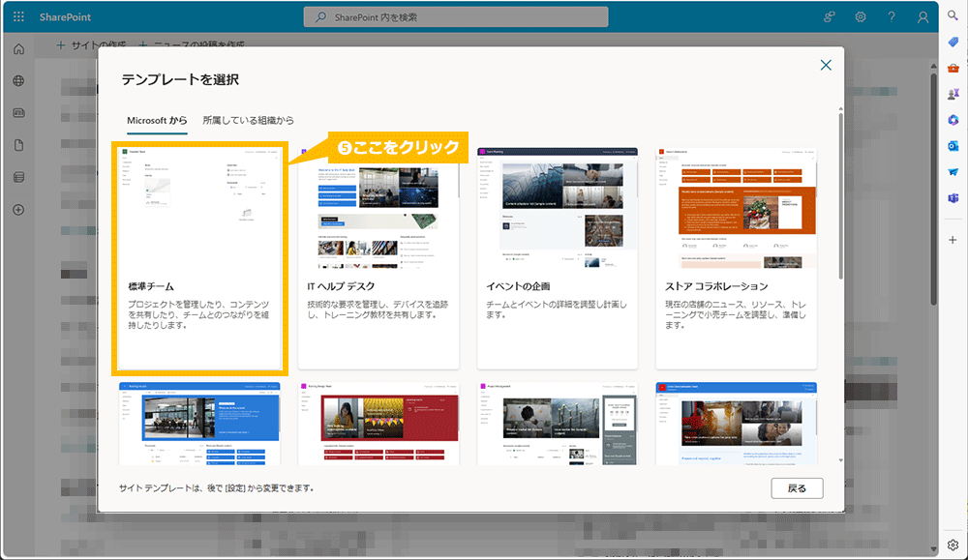
Task: Open the SharePoint settings gear icon
Action: 860,16
